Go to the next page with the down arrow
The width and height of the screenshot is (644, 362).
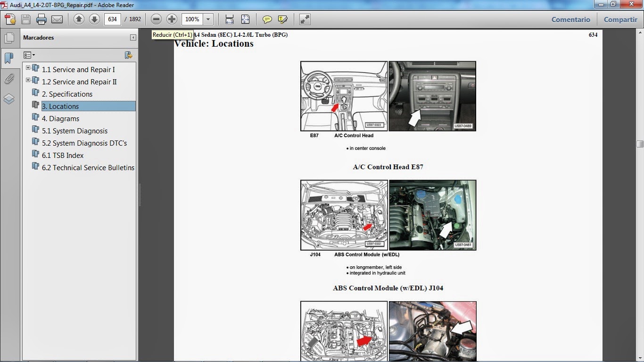pyautogui.click(x=94, y=19)
